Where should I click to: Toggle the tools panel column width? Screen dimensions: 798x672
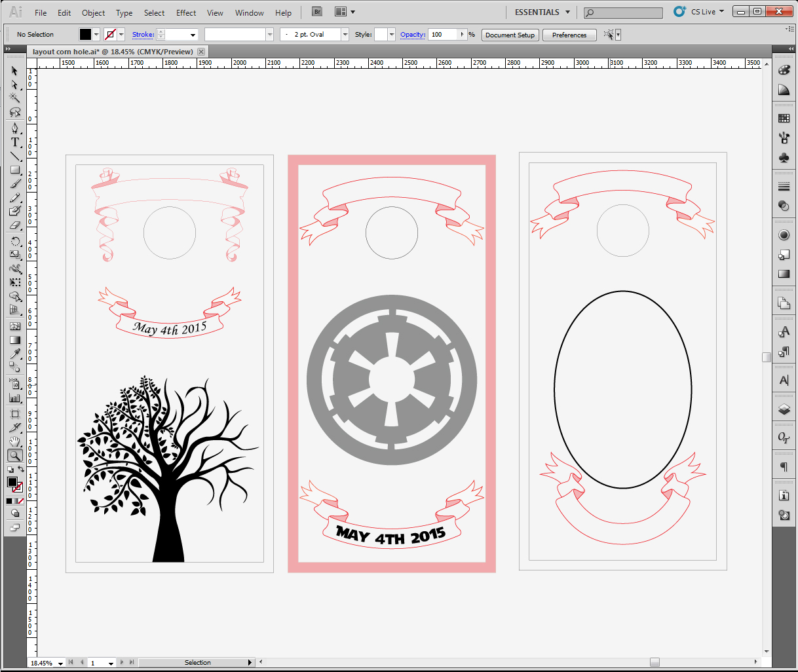tap(9, 49)
